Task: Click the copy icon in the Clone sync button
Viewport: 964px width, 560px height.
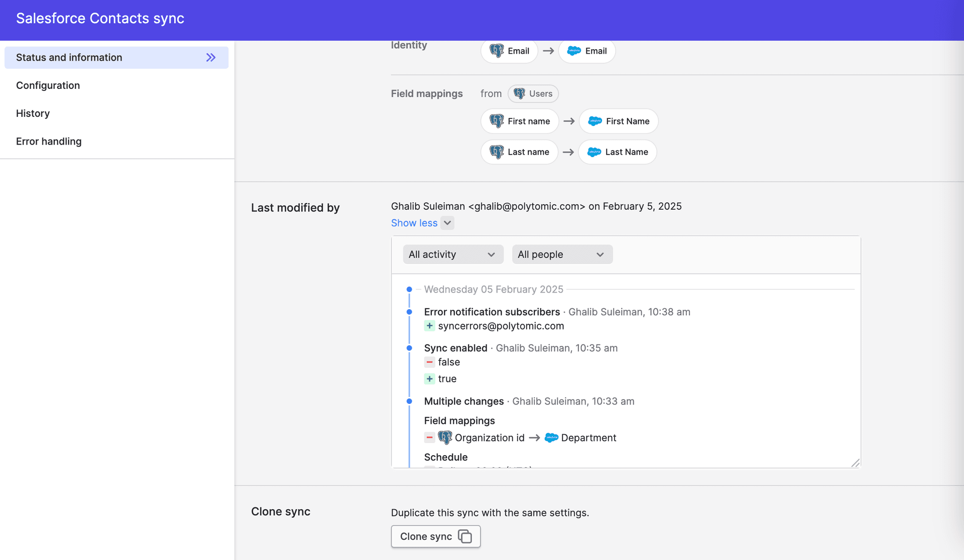Action: click(465, 536)
